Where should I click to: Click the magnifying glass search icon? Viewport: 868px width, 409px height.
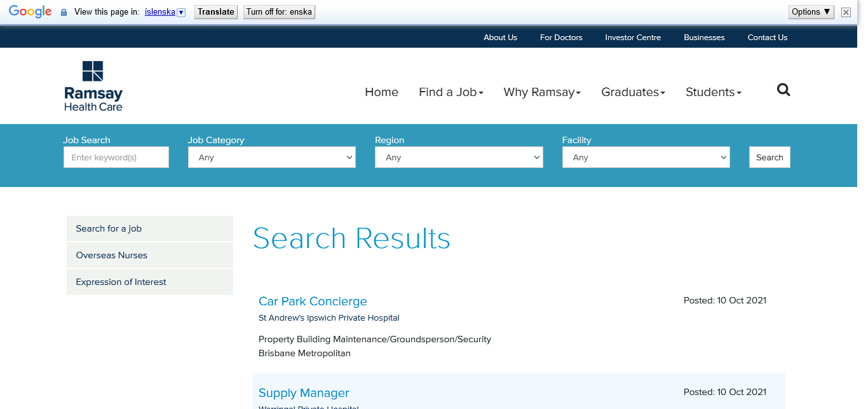point(783,90)
